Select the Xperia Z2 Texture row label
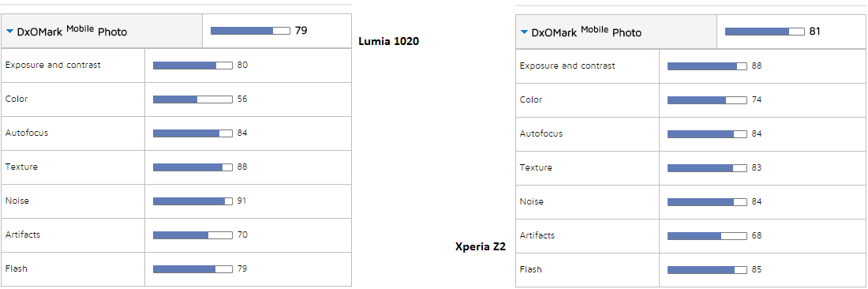The width and height of the screenshot is (868, 289). 536,167
